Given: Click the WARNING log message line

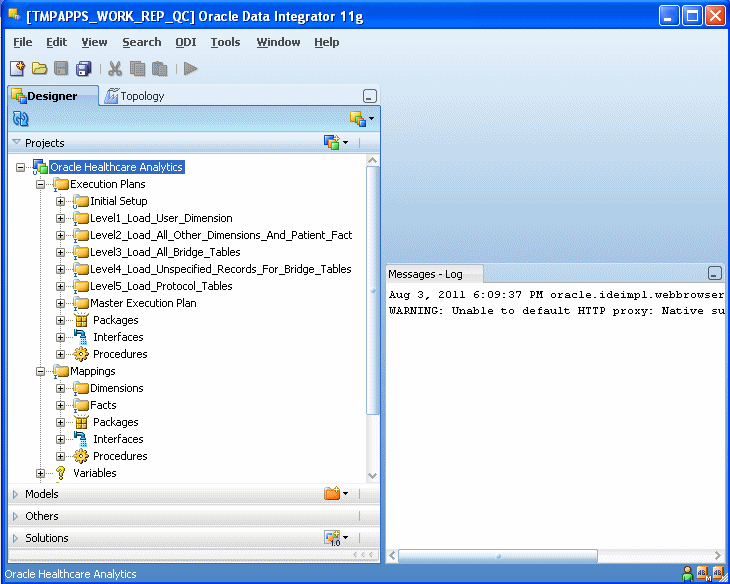Looking at the screenshot, I should point(556,311).
